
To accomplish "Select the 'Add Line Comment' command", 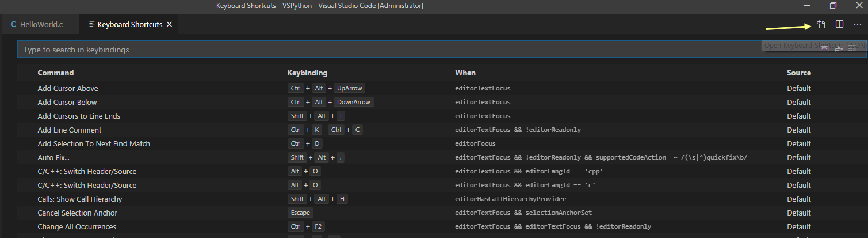I will pos(70,130).
